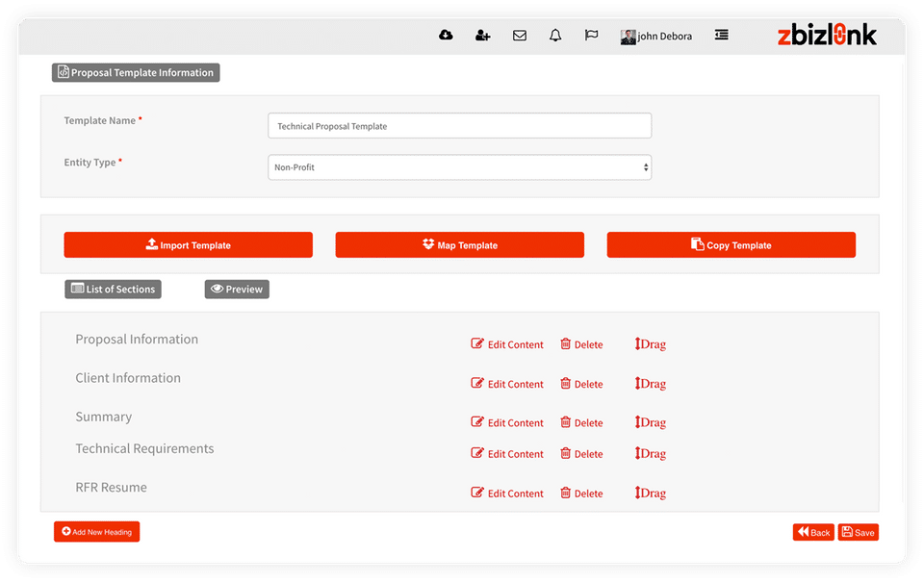This screenshot has height=582, width=924.
Task: Switch to List of Sections tab
Action: click(x=113, y=290)
